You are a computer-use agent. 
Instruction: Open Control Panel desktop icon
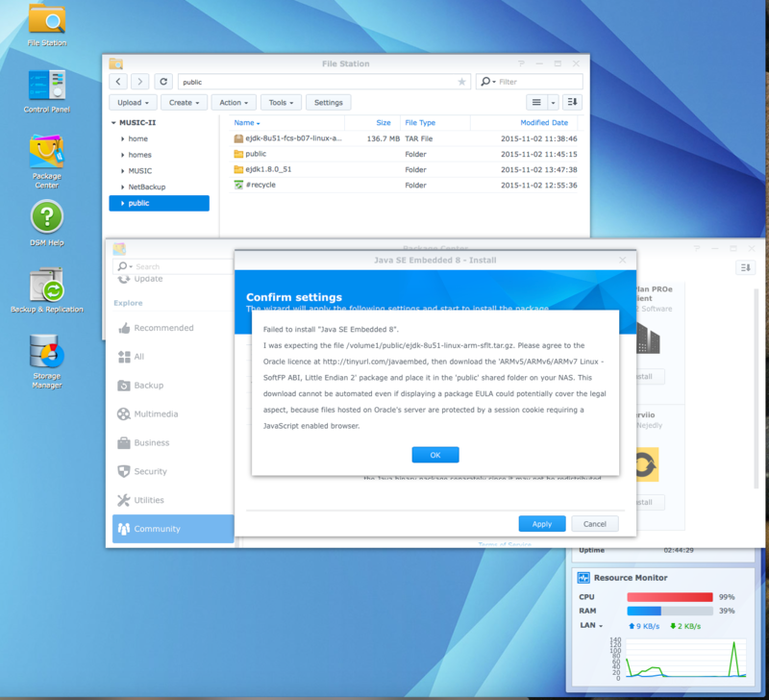click(46, 91)
